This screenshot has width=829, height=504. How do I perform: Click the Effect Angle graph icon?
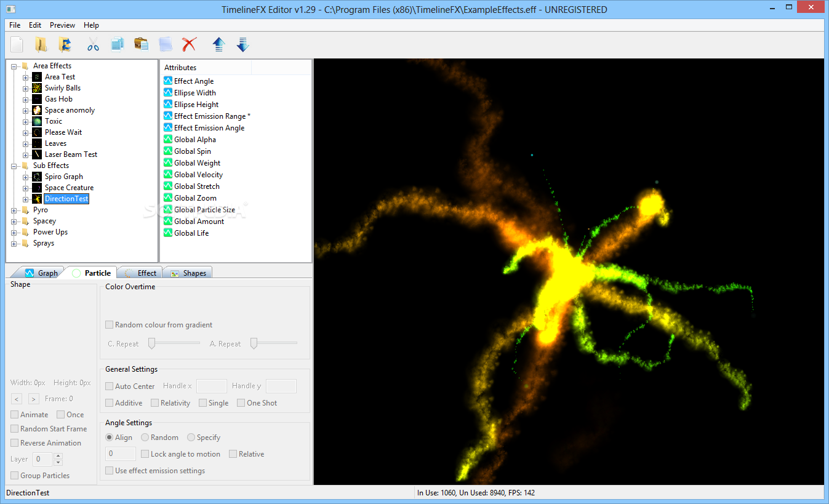(168, 81)
